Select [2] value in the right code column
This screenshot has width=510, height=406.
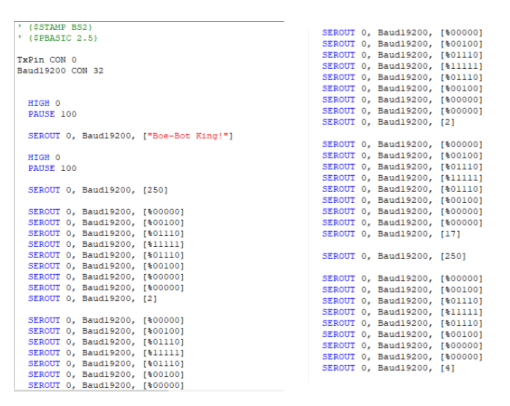(x=447, y=122)
